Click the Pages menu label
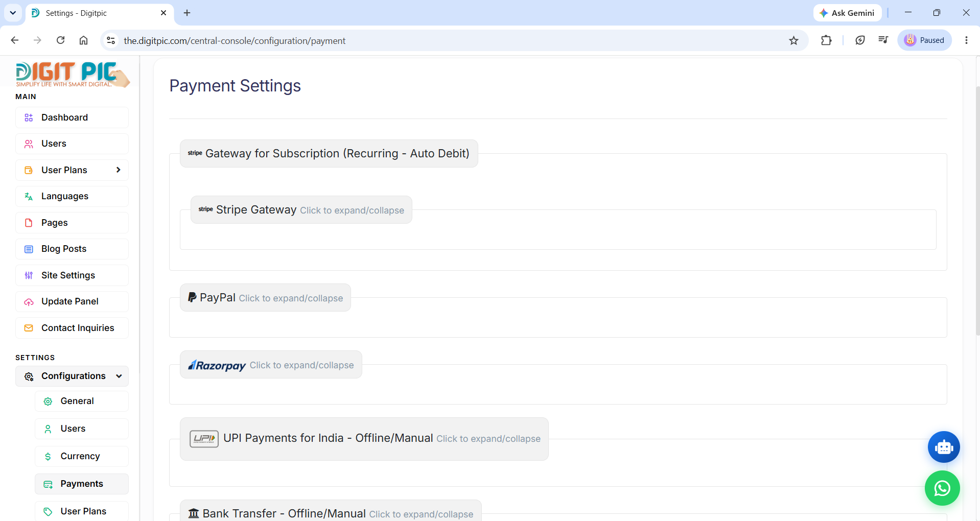 pos(55,223)
